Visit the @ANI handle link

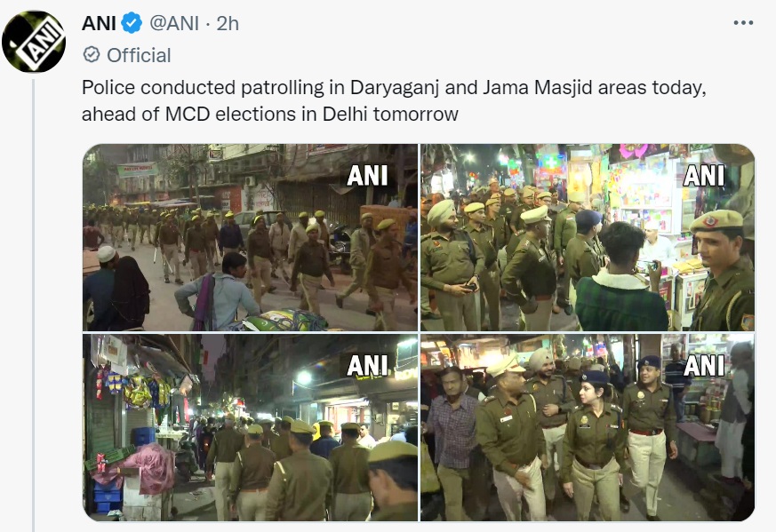(174, 23)
